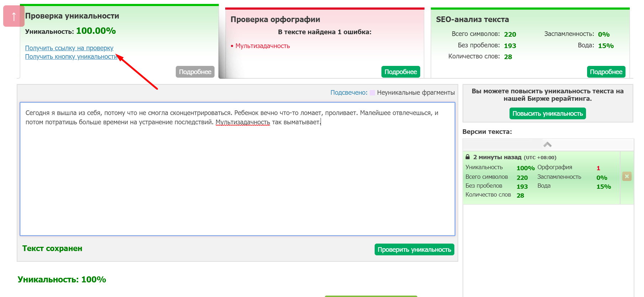Screen dimensions: 644x297
Task: Select the version saved 2 минуты назад
Action: click(497, 157)
